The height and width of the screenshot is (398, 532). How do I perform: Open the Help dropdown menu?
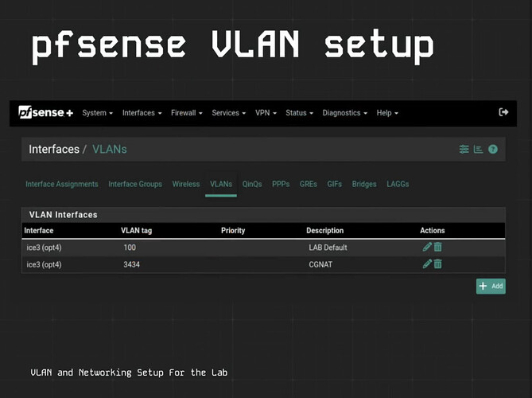tap(387, 113)
